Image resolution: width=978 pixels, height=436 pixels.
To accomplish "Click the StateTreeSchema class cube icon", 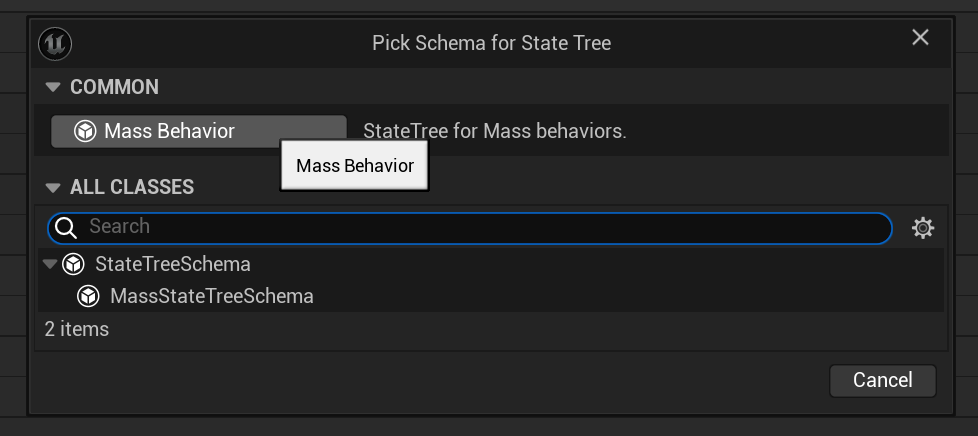I will point(74,264).
